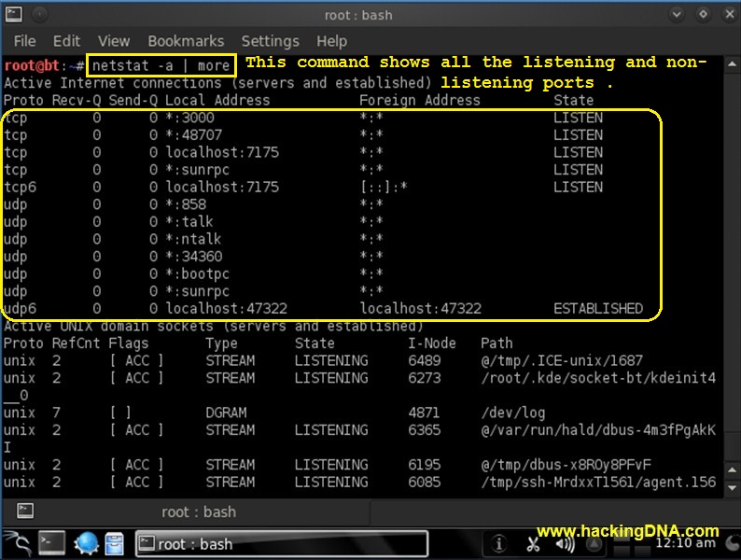The height and width of the screenshot is (560, 741).
Task: Open the File menu
Action: (24, 41)
